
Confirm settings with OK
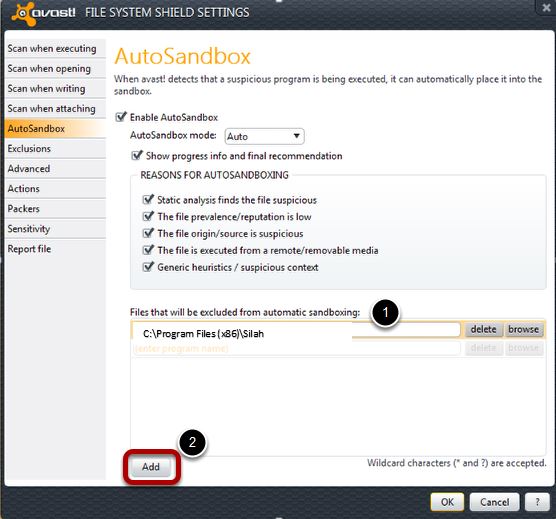pyautogui.click(x=447, y=502)
